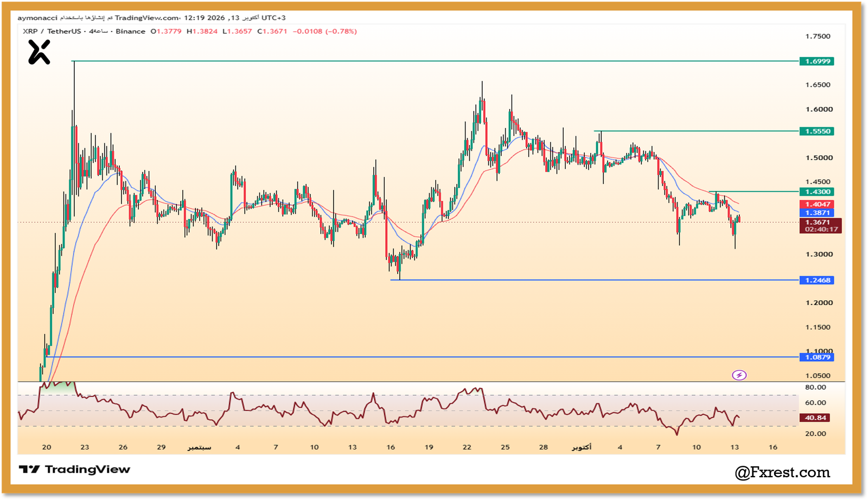Select the 1.5550 green price label
Screen dimensions: 868x500
pos(816,131)
